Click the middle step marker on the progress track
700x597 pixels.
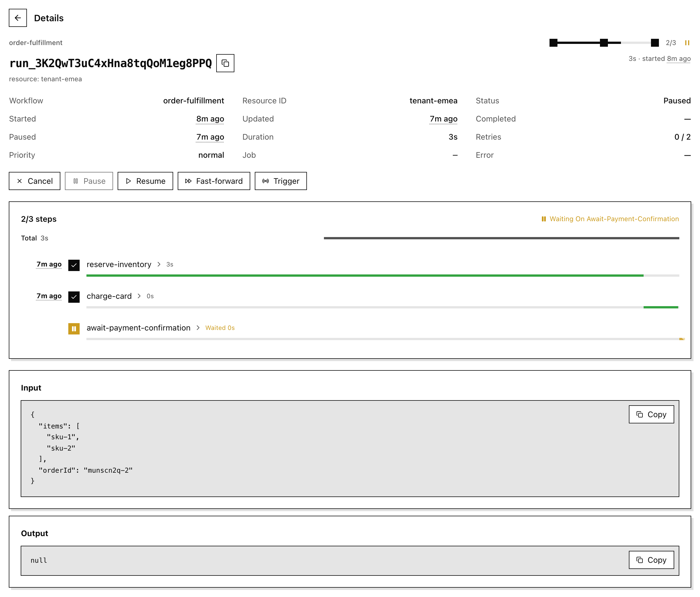tap(604, 43)
